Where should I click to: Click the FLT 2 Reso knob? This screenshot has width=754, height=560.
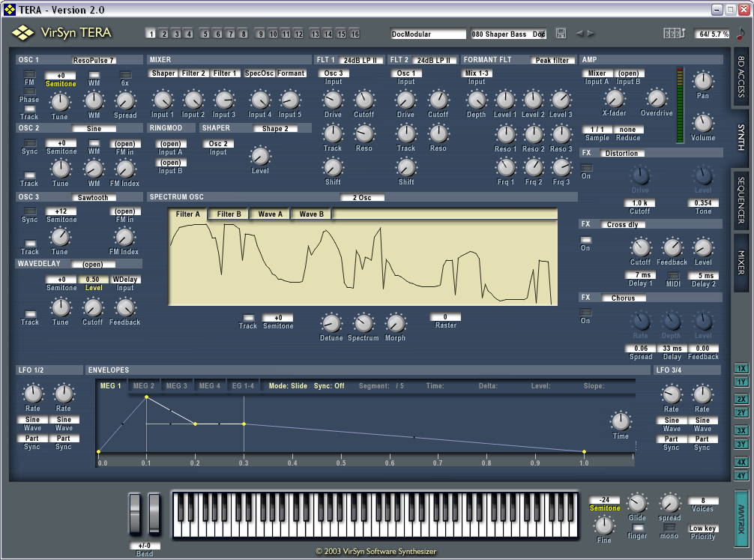tap(438, 133)
